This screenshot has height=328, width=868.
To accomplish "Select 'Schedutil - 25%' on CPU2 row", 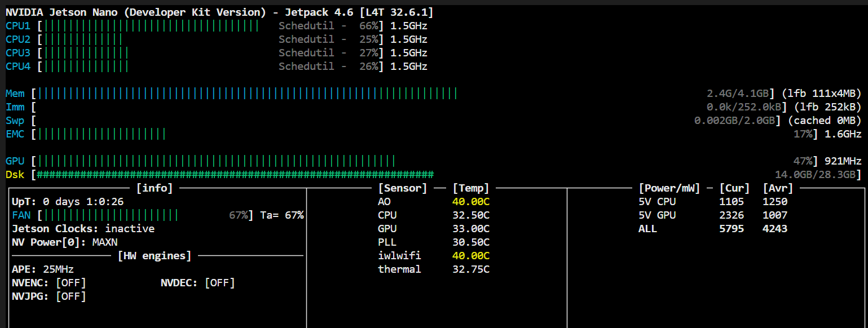I will (x=329, y=39).
